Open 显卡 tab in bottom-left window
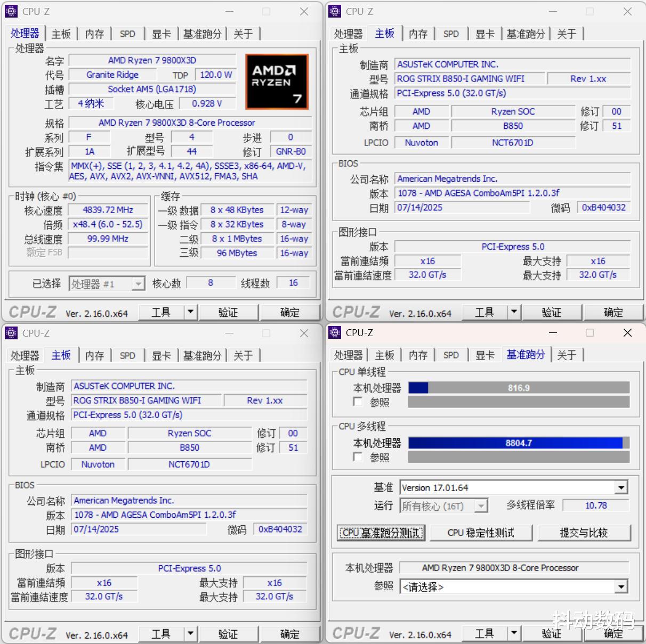646x644 pixels. coord(161,355)
